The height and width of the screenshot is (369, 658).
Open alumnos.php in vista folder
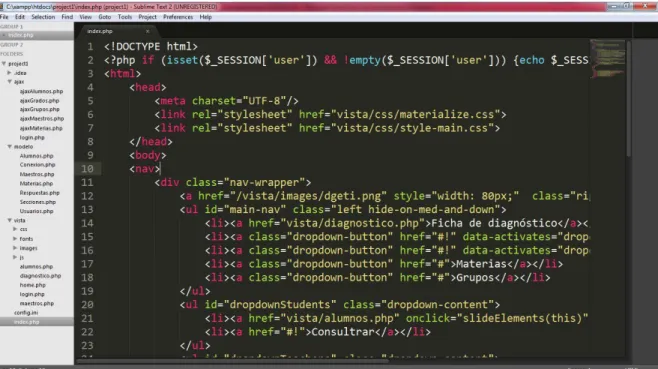36,267
